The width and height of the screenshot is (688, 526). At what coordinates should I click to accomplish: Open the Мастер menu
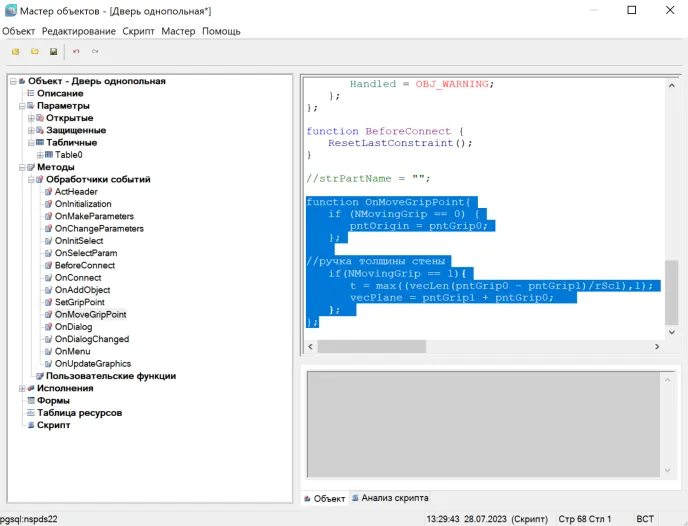point(178,31)
